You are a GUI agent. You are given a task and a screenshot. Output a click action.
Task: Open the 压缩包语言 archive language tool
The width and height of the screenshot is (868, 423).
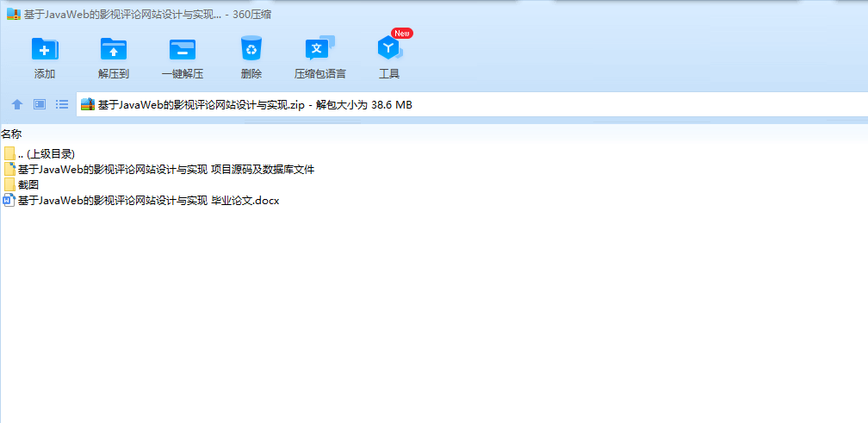point(320,48)
